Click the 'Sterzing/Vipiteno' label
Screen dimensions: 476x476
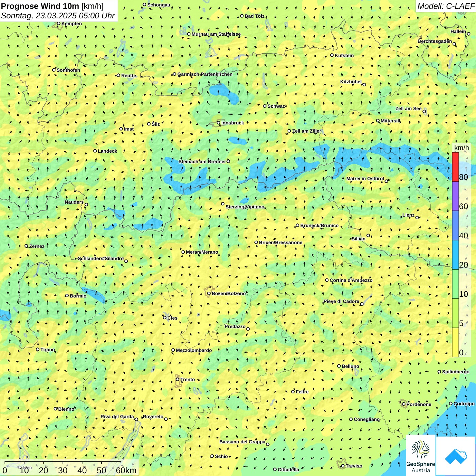pyautogui.click(x=245, y=207)
